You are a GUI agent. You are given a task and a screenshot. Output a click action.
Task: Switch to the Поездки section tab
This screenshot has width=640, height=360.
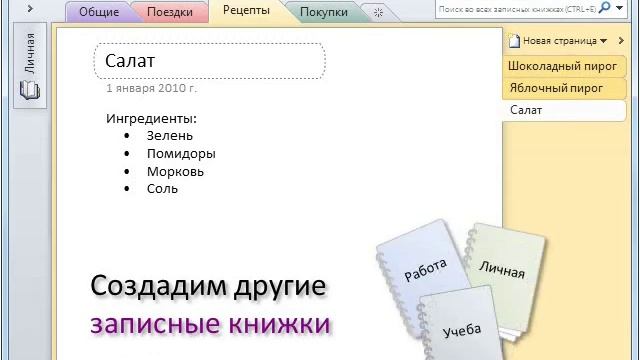[x=170, y=12]
